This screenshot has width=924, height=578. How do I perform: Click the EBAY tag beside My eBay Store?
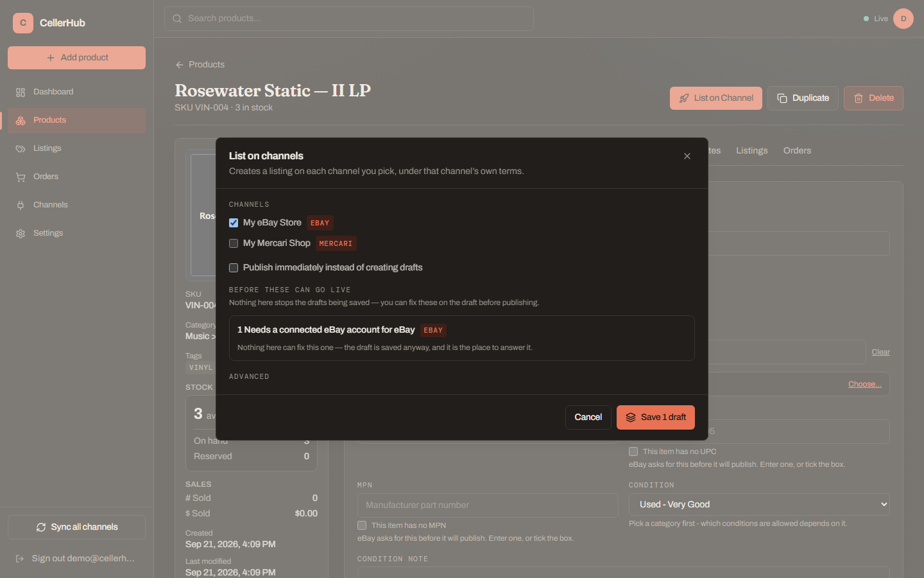320,223
